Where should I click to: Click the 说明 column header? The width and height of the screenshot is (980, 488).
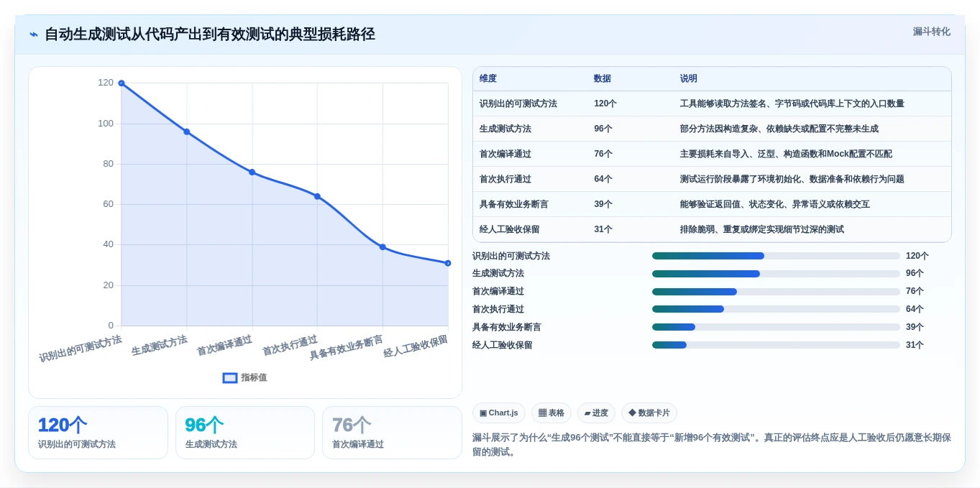tap(689, 78)
